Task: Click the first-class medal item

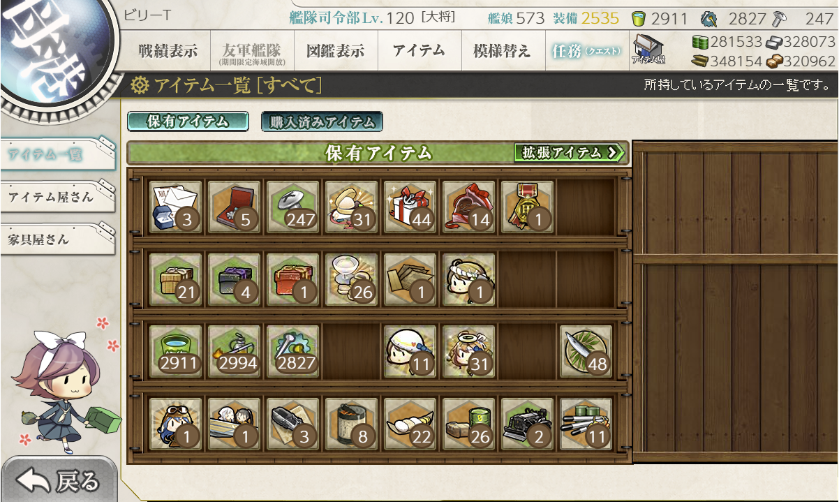Action: click(x=528, y=207)
